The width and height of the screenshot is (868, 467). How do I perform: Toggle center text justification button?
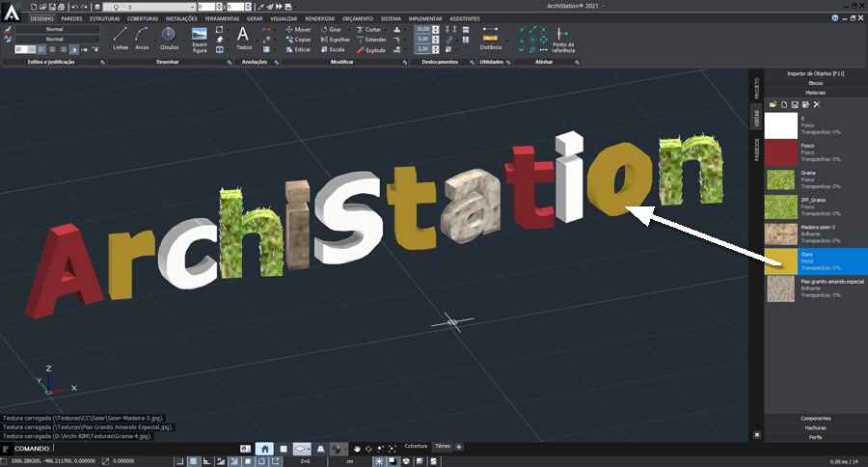[x=53, y=49]
